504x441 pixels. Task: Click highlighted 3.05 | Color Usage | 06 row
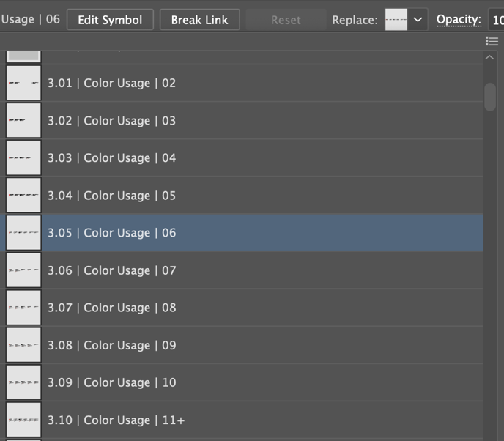(112, 233)
